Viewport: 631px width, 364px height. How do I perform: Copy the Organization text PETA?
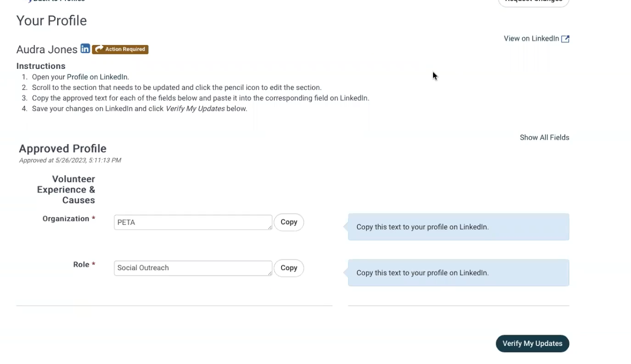tap(288, 222)
